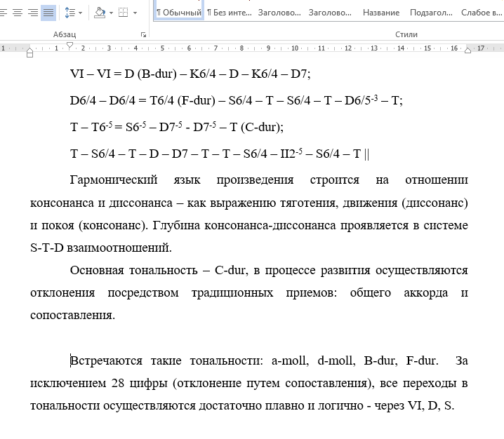Click the word 'Встречаются' in document

pyautogui.click(x=106, y=361)
